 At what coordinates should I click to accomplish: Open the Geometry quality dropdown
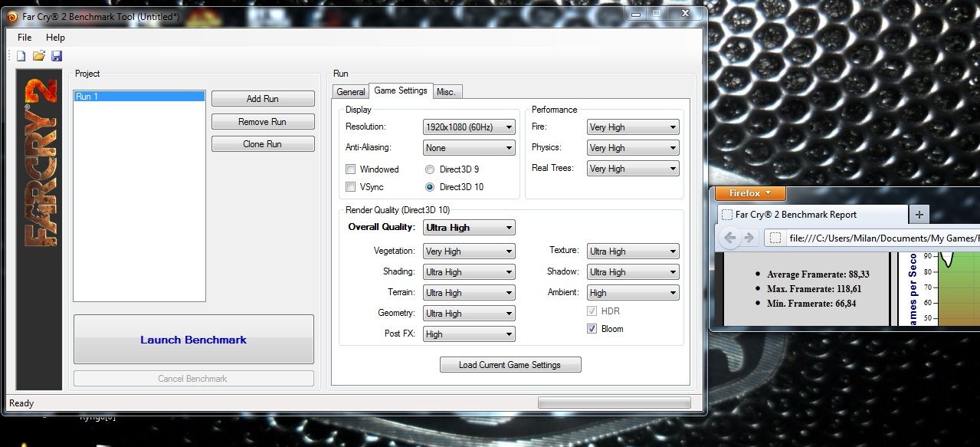click(x=469, y=314)
